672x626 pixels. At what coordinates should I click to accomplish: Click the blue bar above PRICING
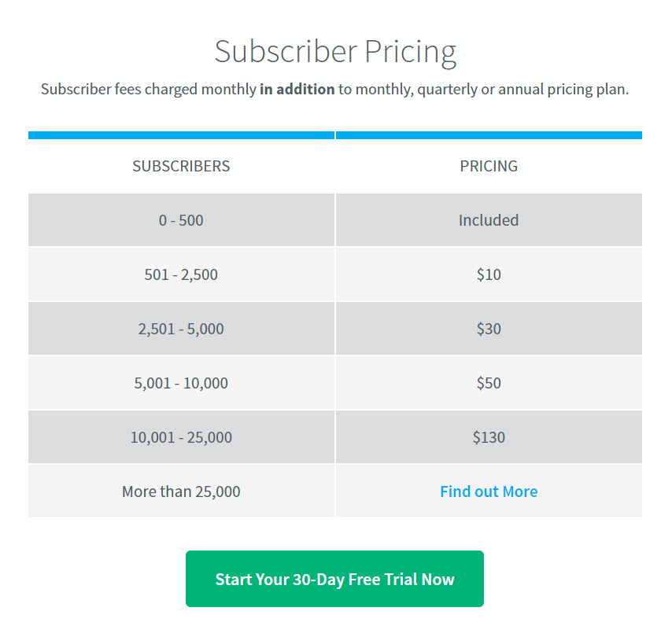(x=489, y=135)
